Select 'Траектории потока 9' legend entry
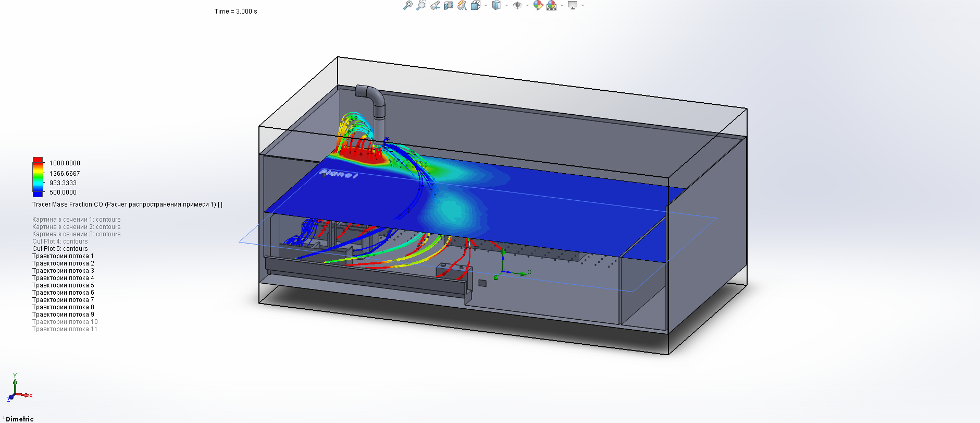Screen dimensions: 980x423 (x=63, y=315)
